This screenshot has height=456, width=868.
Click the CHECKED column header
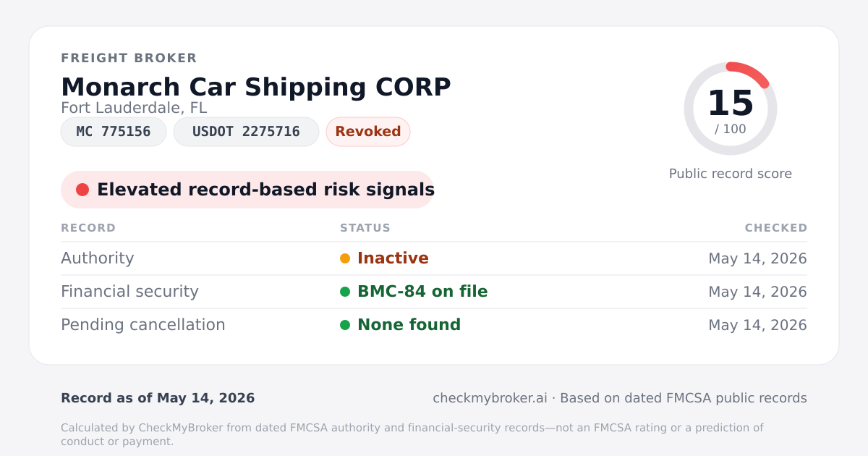(x=776, y=228)
